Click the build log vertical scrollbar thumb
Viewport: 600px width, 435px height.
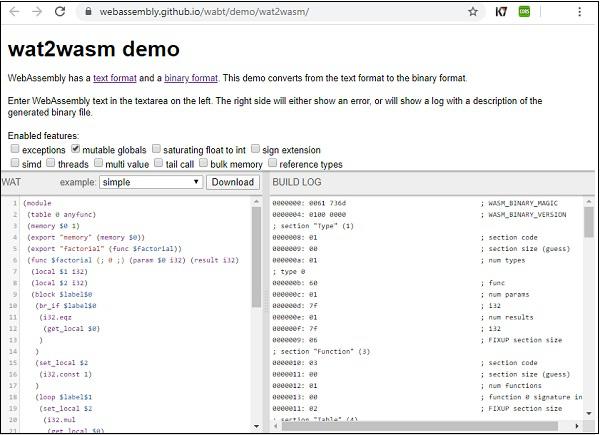[x=589, y=222]
